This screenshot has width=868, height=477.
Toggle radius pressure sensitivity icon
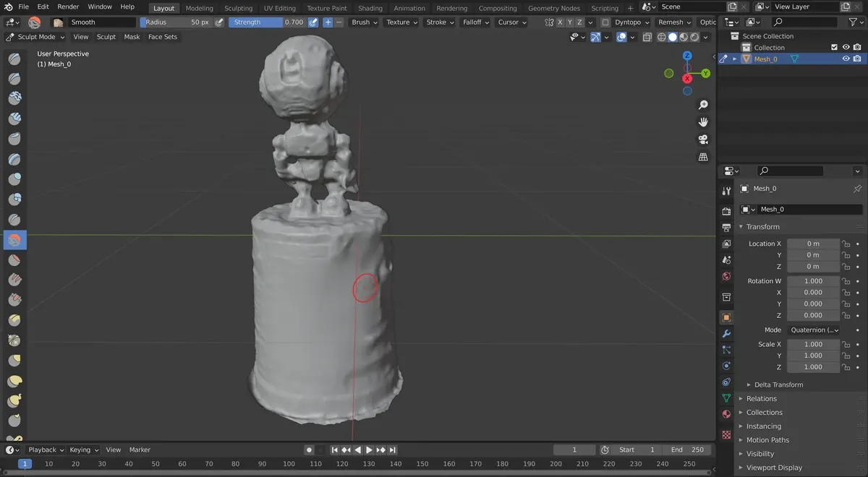220,22
